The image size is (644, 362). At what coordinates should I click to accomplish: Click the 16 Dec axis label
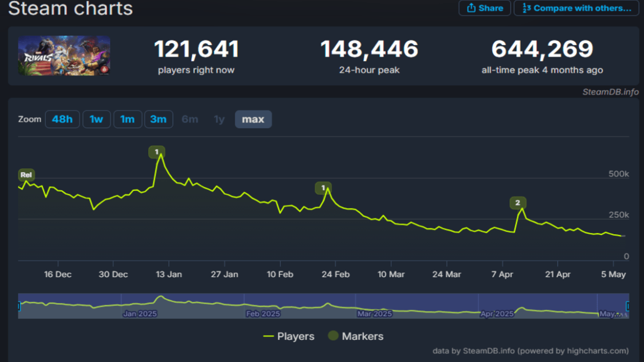pos(58,274)
